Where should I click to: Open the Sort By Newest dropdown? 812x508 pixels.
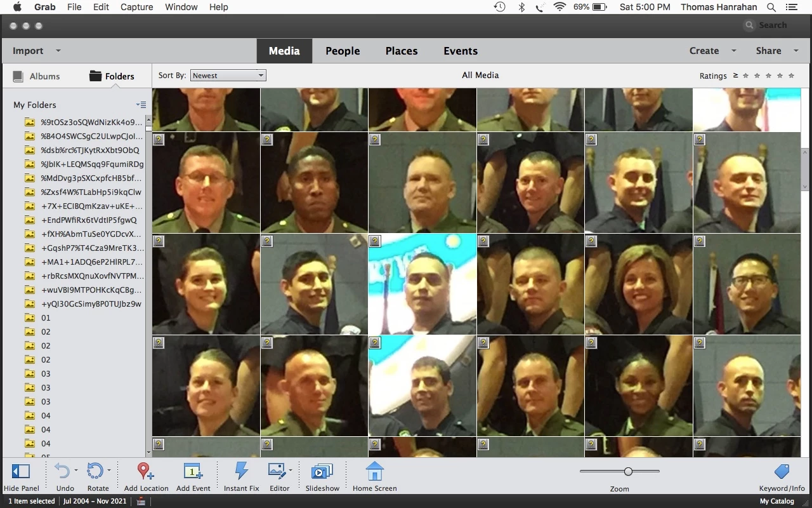tap(228, 76)
